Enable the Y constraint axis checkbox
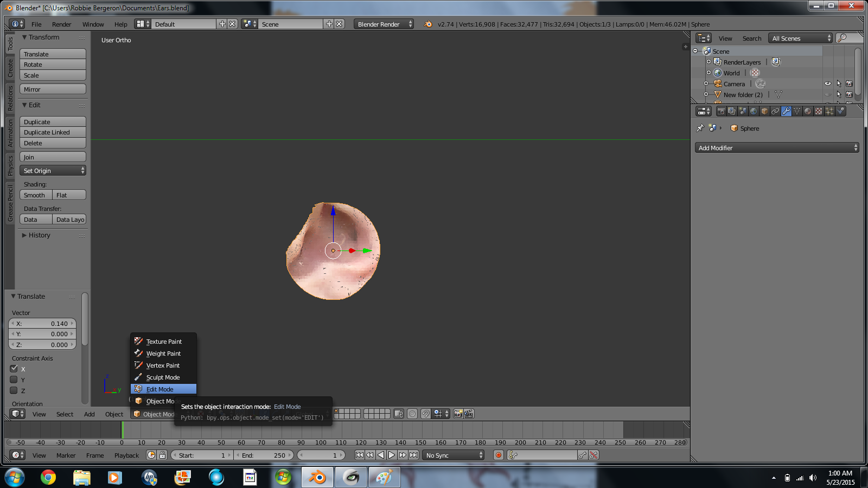Image resolution: width=868 pixels, height=488 pixels. pos(14,380)
